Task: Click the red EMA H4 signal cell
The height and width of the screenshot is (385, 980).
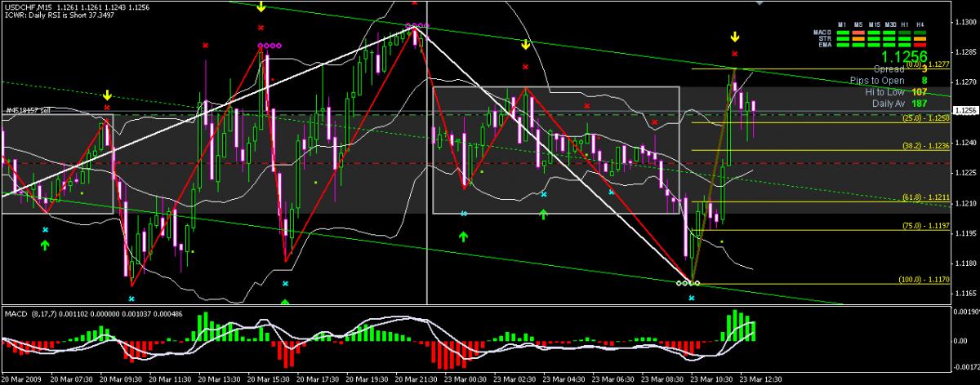Action: click(x=920, y=45)
